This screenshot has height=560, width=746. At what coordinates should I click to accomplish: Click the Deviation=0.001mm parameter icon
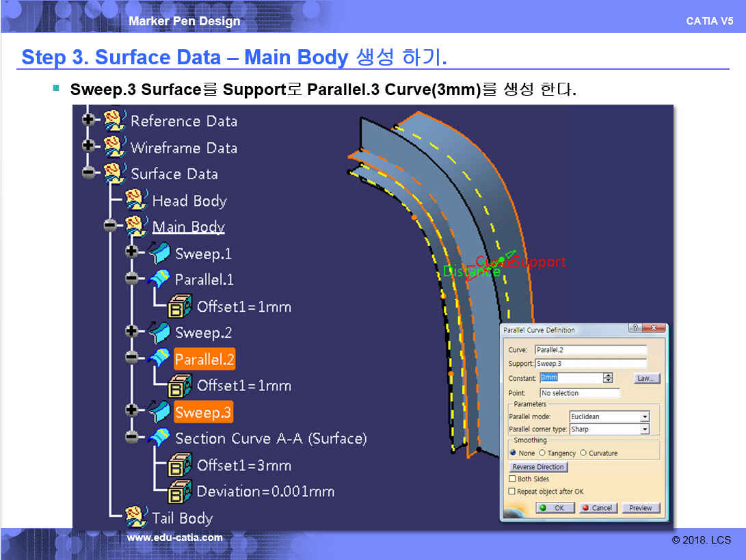tap(181, 491)
